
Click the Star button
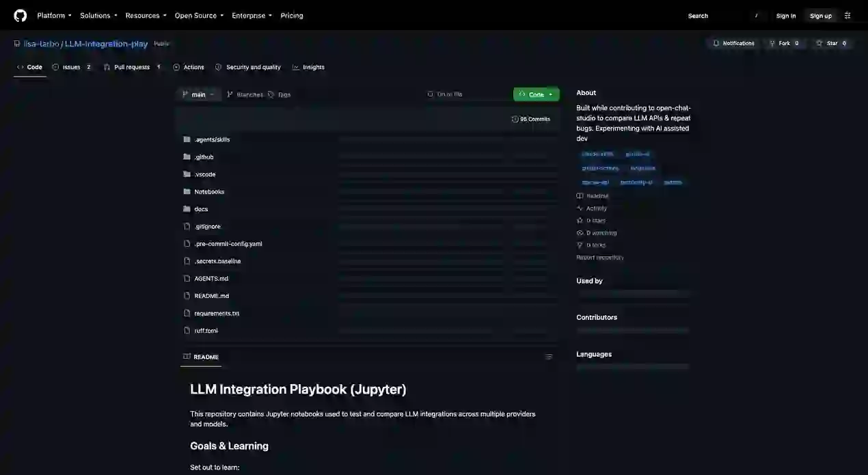coord(831,43)
